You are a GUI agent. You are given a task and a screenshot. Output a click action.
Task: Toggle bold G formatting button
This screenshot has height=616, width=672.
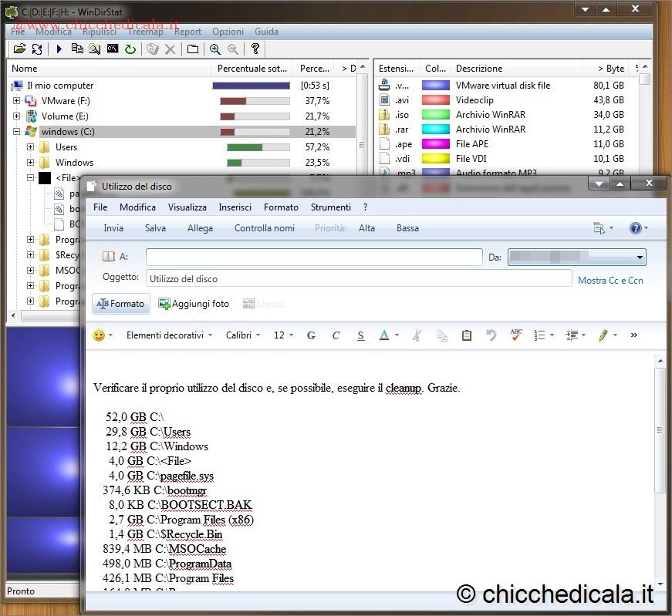tap(311, 335)
